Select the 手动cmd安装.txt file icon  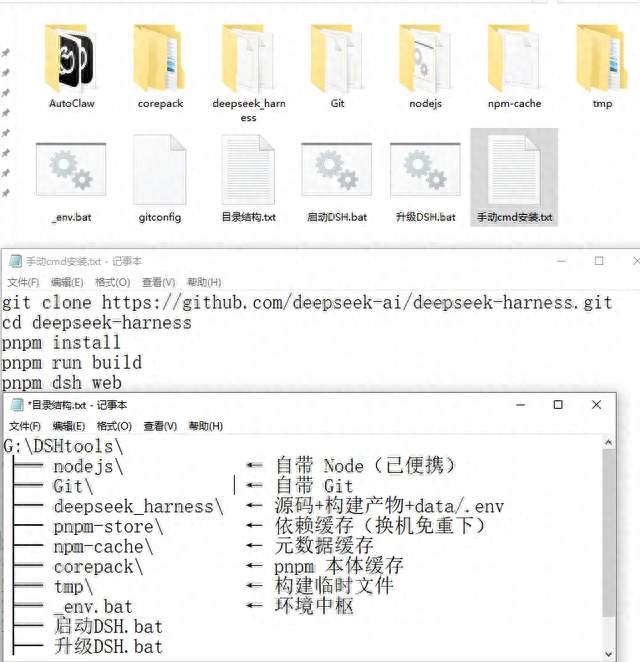[514, 170]
